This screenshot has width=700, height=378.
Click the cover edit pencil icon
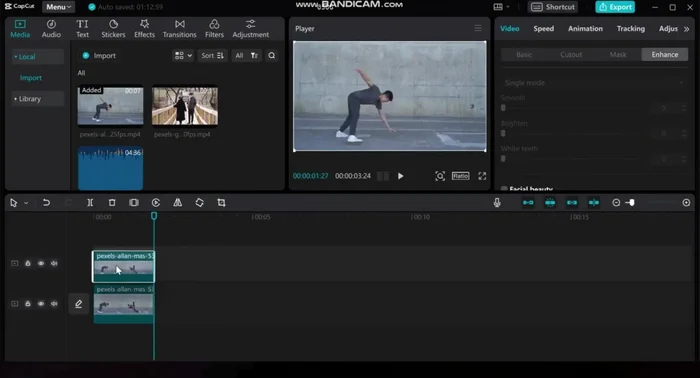click(79, 304)
